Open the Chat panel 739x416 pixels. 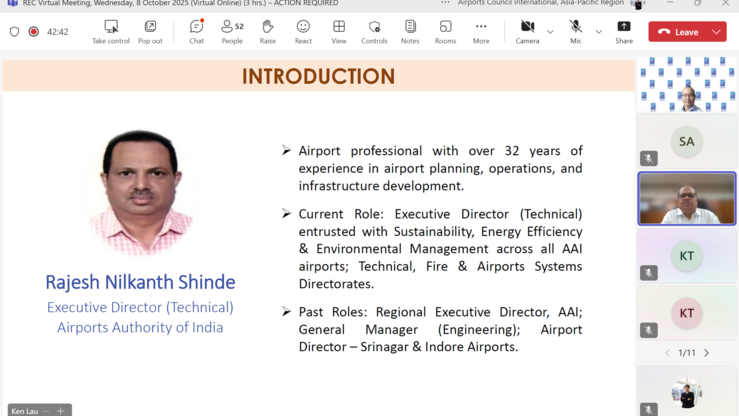tap(196, 31)
